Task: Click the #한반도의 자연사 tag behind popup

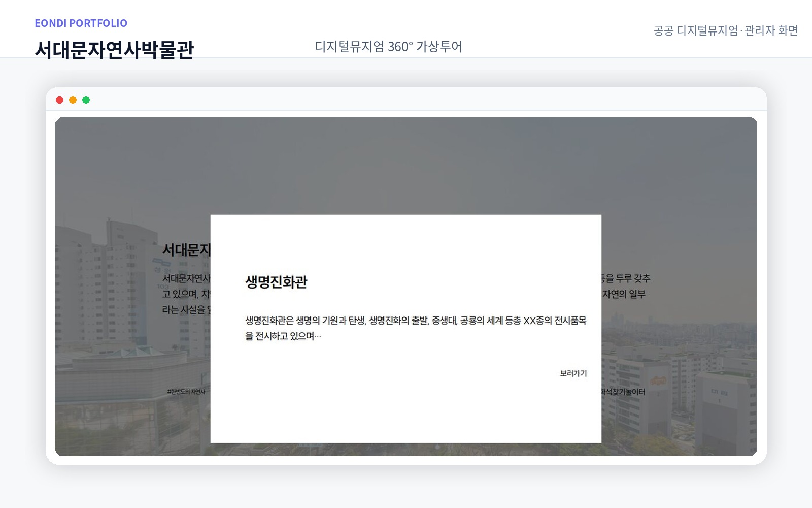Action: coord(186,392)
